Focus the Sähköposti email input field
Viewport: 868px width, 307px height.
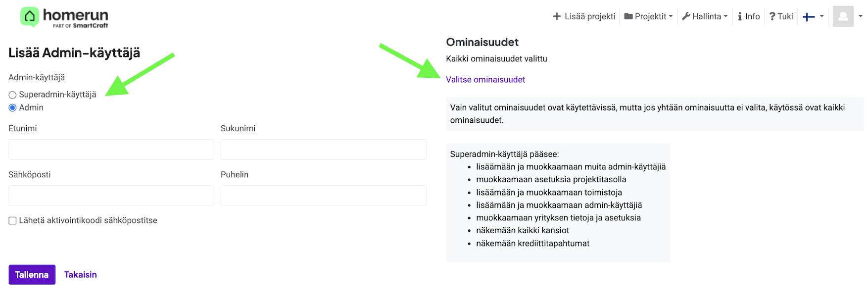coord(111,196)
